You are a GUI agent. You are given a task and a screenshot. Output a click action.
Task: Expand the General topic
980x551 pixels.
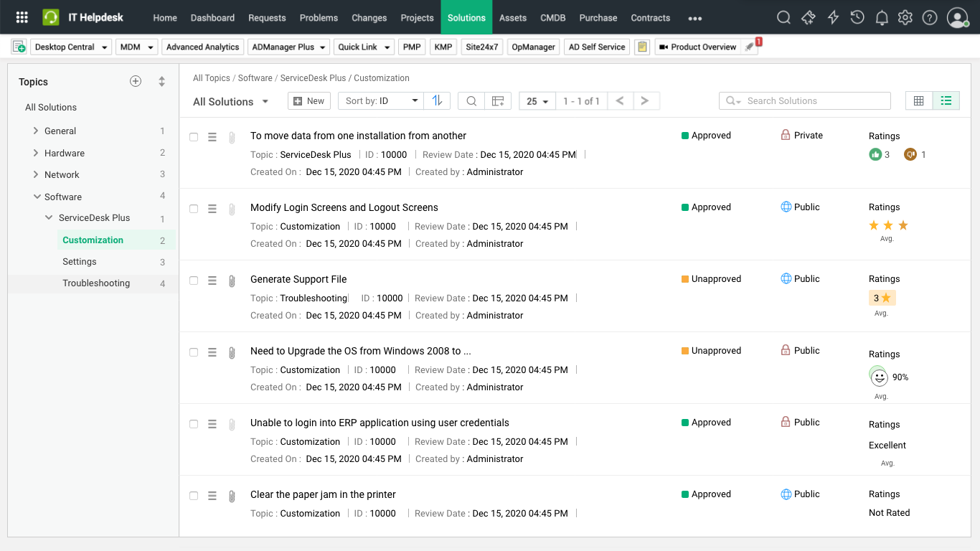point(36,131)
